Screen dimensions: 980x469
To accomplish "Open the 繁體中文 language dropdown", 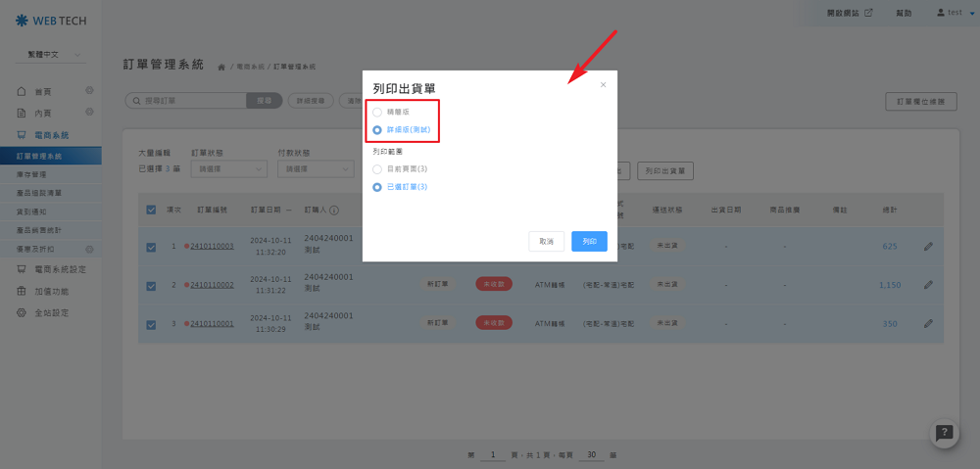I will click(55, 55).
